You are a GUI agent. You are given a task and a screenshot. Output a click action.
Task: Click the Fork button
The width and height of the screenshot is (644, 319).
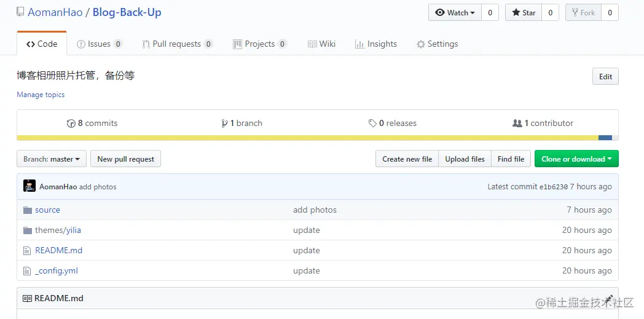584,13
